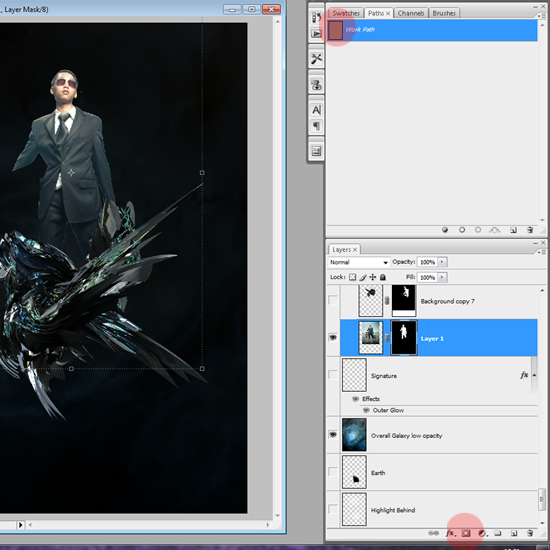550x550 pixels.
Task: Open the layer style fx menu icon
Action: [x=451, y=533]
